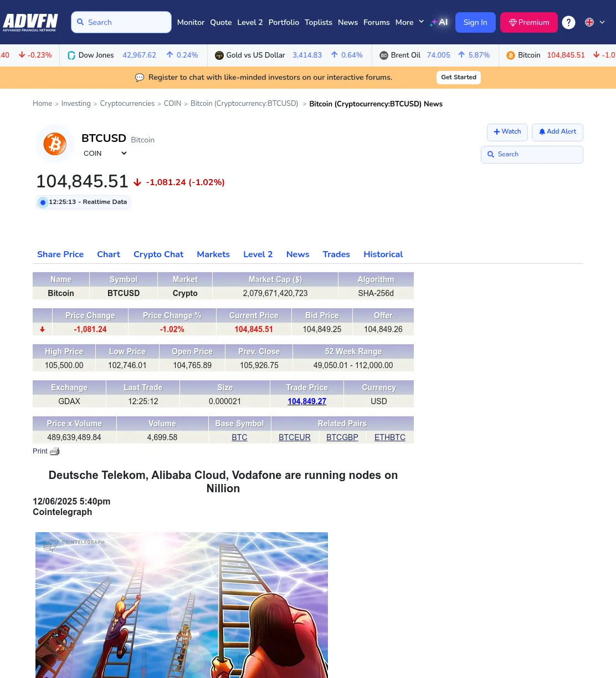Image resolution: width=616 pixels, height=678 pixels.
Task: Click the red down arrow beside -1,081.24 (-1.02%)
Action: click(x=137, y=182)
